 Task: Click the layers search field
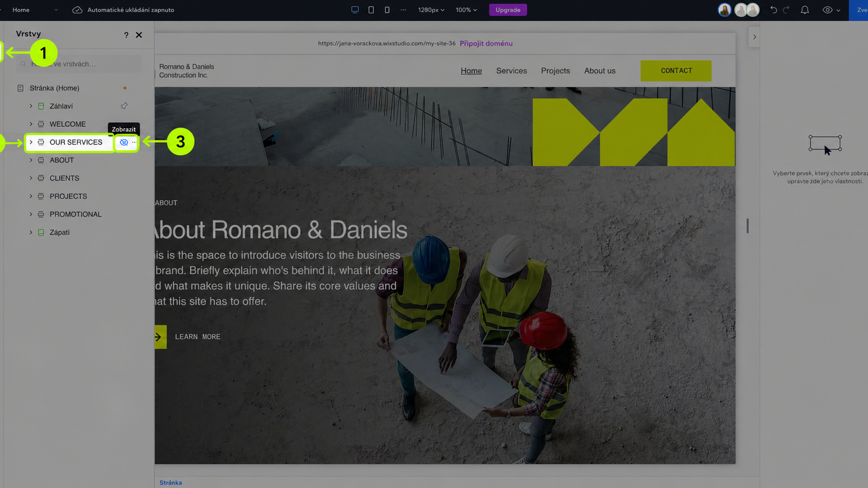point(79,64)
